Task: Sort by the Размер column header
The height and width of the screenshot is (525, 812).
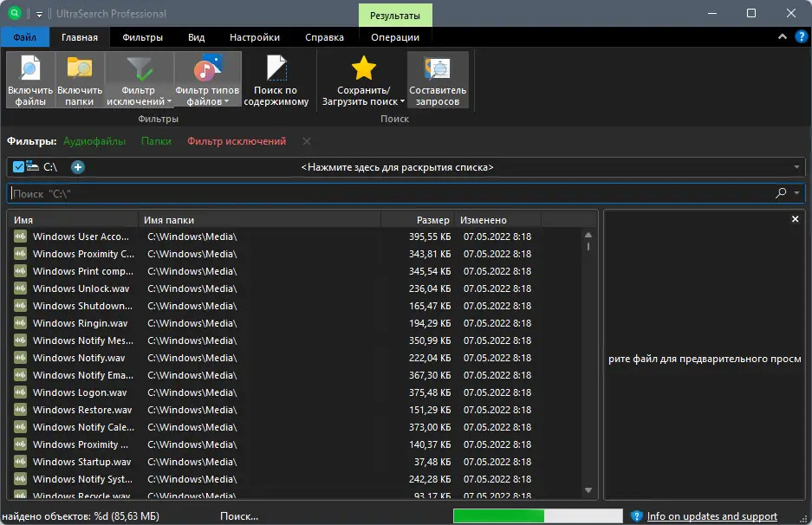Action: coord(418,220)
